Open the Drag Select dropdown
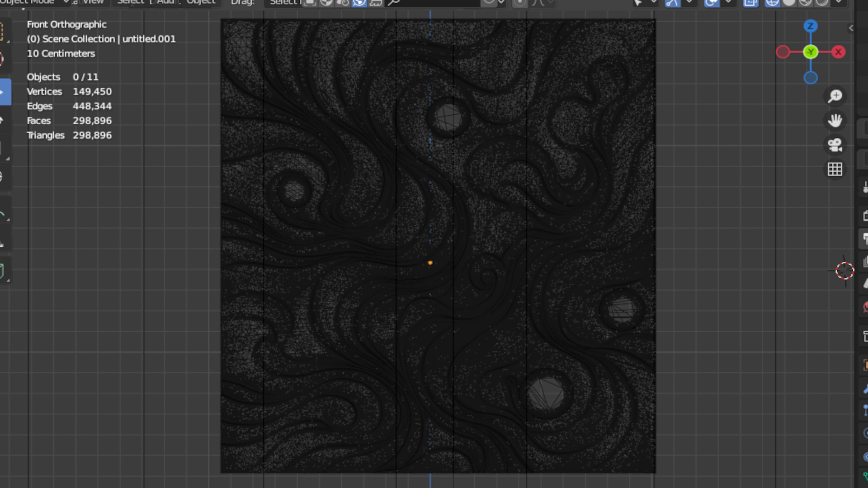Image resolution: width=868 pixels, height=488 pixels. (285, 2)
